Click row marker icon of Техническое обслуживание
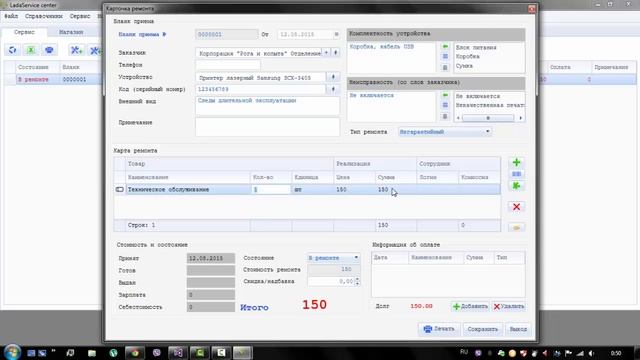Screen dimensions: 640x360 (x=120, y=189)
